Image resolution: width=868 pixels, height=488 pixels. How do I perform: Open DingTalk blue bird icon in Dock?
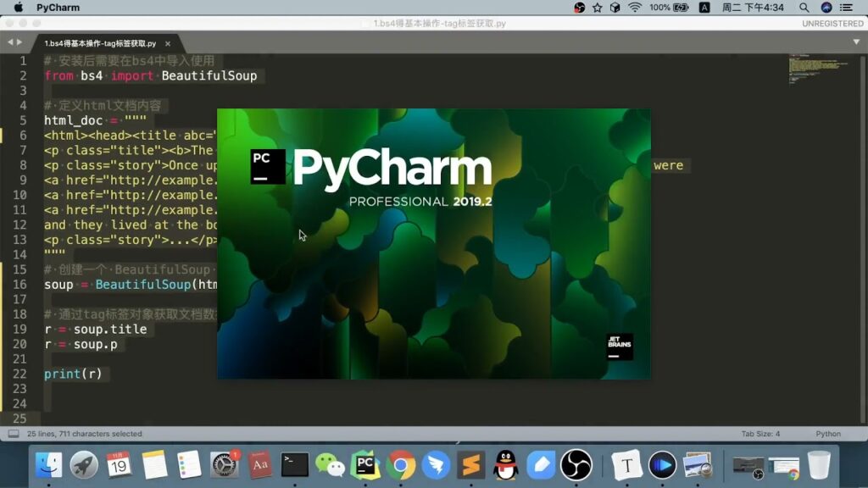click(437, 465)
